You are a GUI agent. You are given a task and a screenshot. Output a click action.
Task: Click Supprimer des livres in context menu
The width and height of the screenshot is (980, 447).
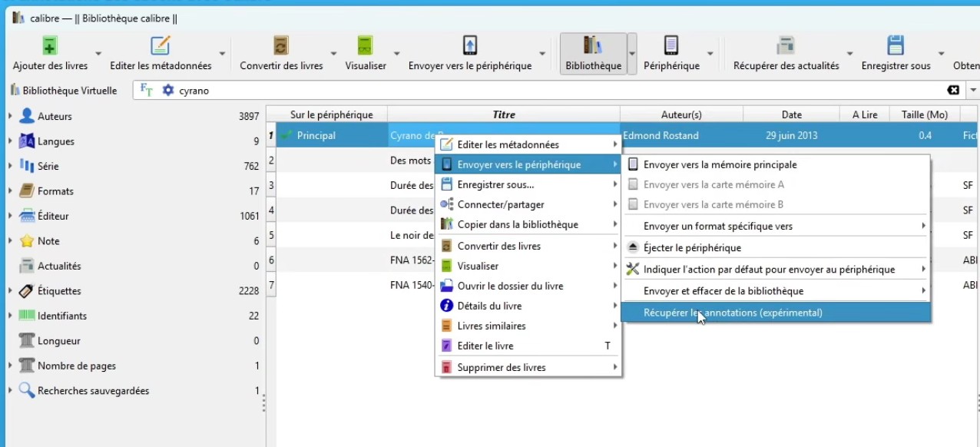tap(501, 367)
